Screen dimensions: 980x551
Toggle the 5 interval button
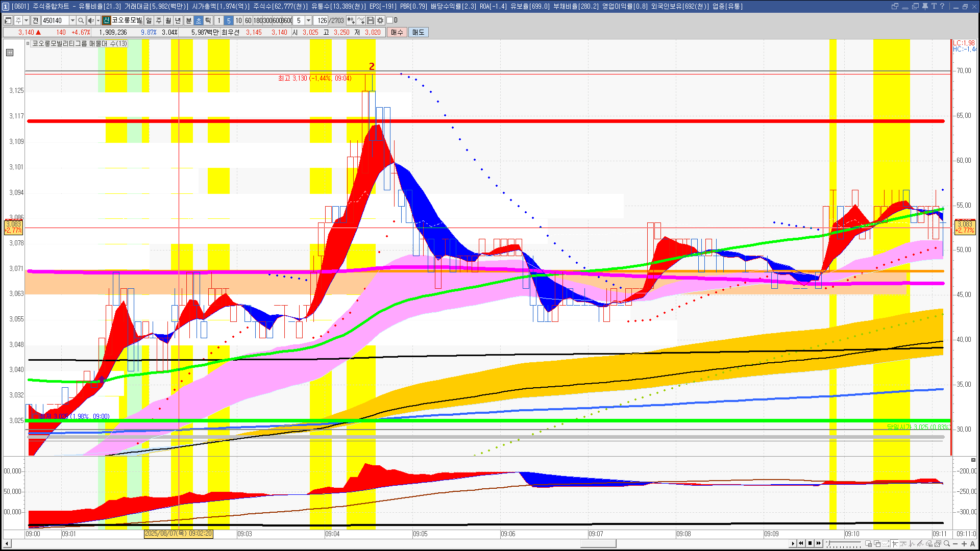tap(229, 20)
